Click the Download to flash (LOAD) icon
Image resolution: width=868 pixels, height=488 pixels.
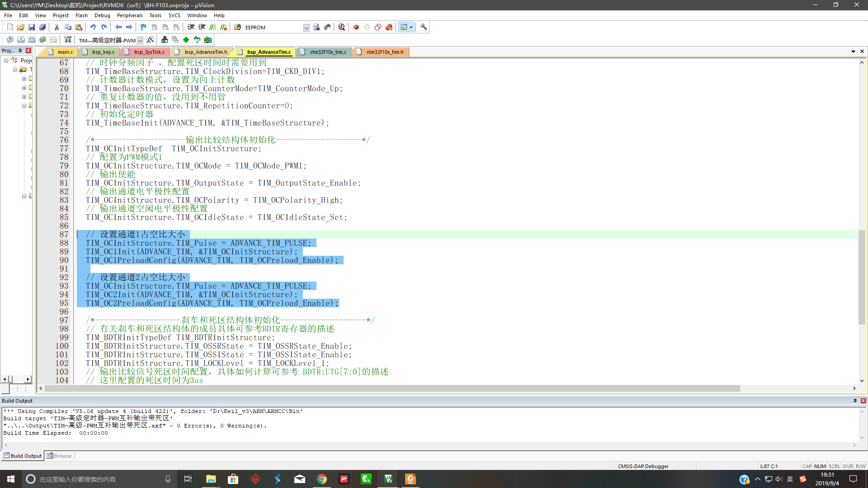pyautogui.click(x=68, y=40)
